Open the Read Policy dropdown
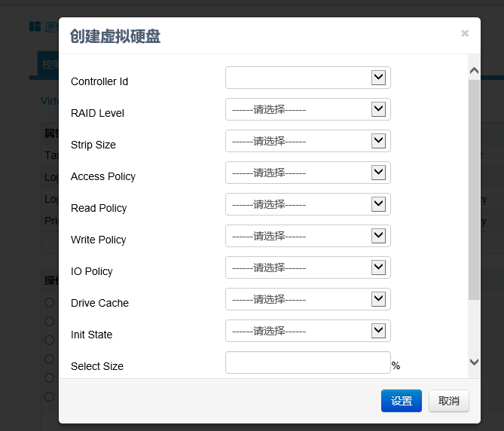This screenshot has width=504, height=431. pos(307,204)
